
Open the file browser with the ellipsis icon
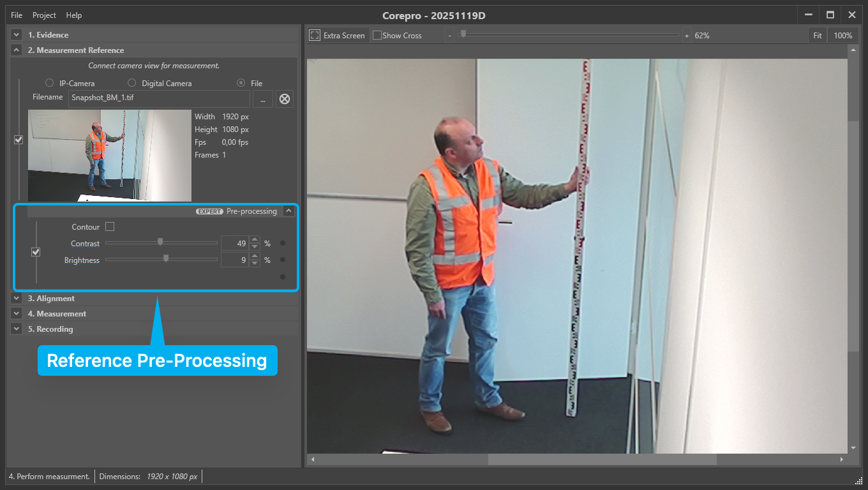point(262,99)
